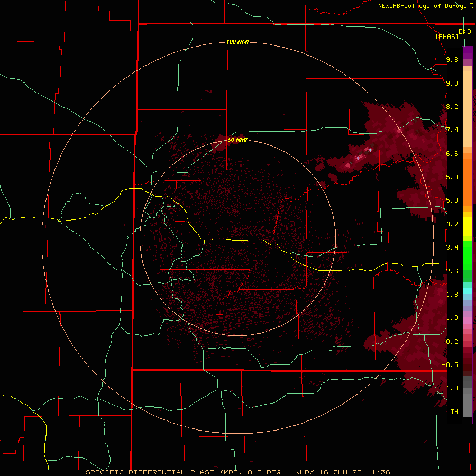Click the -0.5 value on the scale
Viewport: 476px width, 476px height.
pos(450,365)
